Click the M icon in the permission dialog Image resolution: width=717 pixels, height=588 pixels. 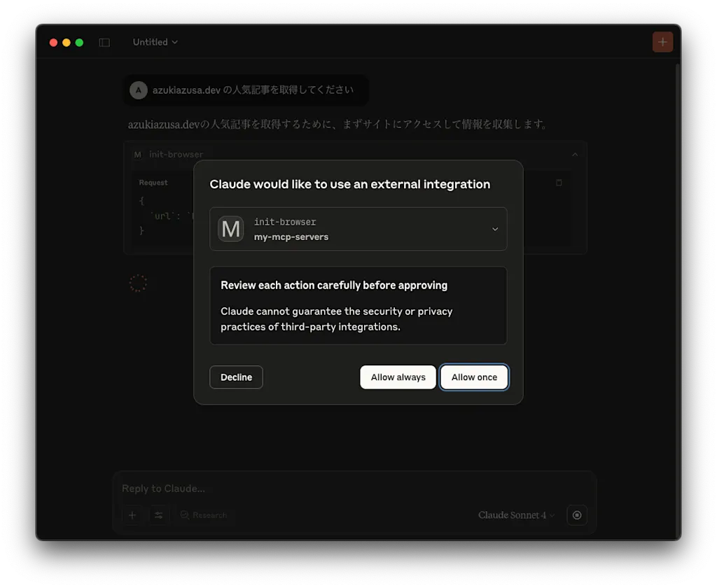(230, 229)
